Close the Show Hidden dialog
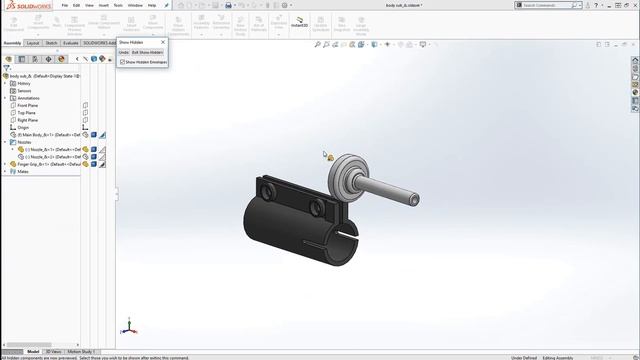 163,42
